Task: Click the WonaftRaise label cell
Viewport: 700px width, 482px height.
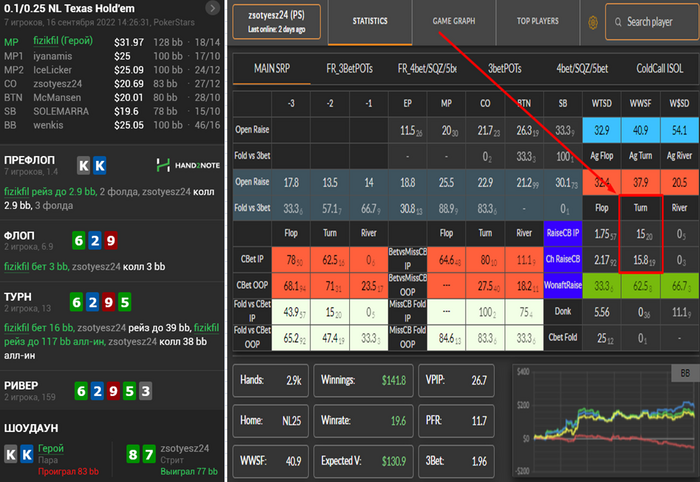Action: tap(562, 285)
